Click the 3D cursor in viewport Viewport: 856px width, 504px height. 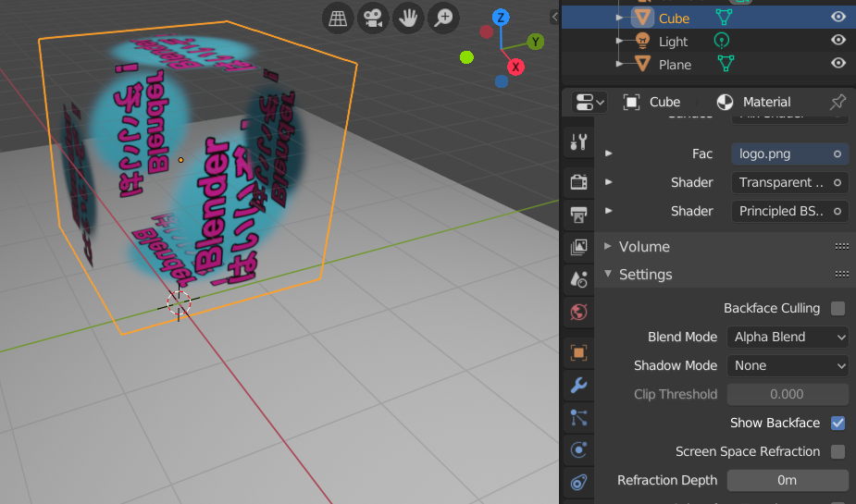click(179, 302)
